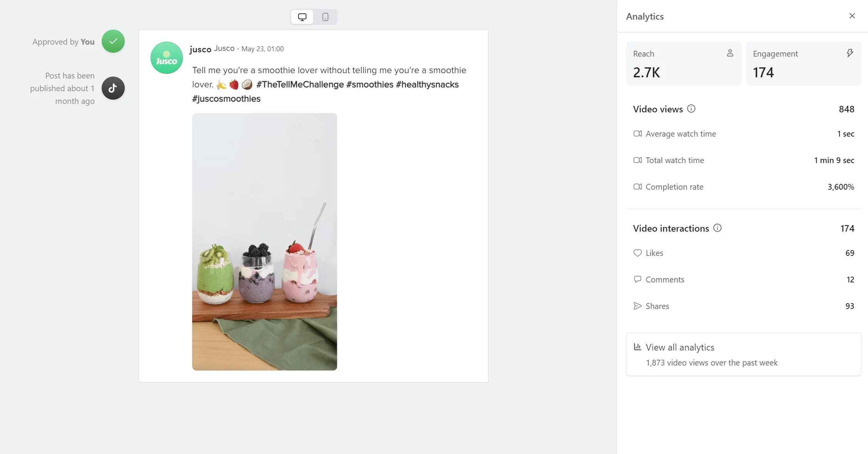Click the reach person/profile icon

coord(730,53)
